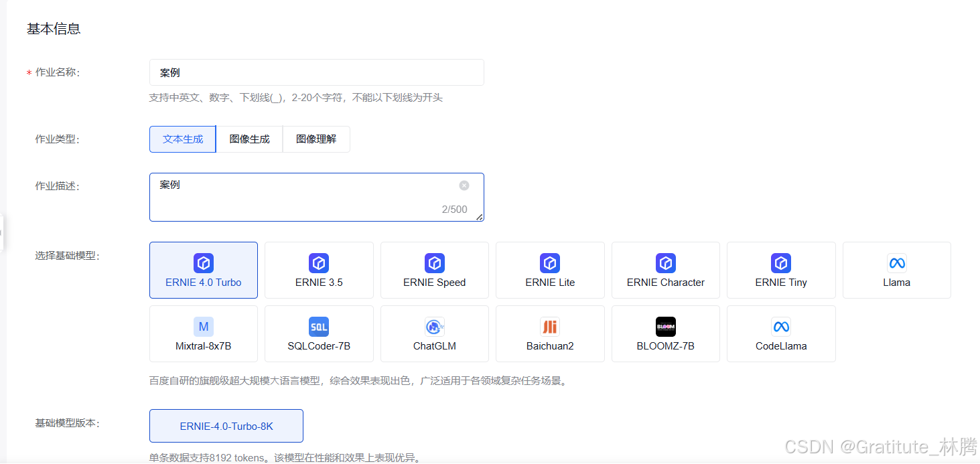This screenshot has width=980, height=464.
Task: Click the model description 百度自研的旗舰级超大规模大语言模型
Action: click(358, 381)
